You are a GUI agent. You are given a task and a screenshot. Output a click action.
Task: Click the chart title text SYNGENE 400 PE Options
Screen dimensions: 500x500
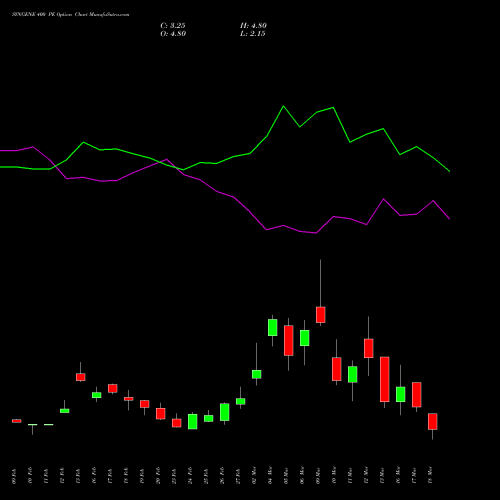[42, 14]
